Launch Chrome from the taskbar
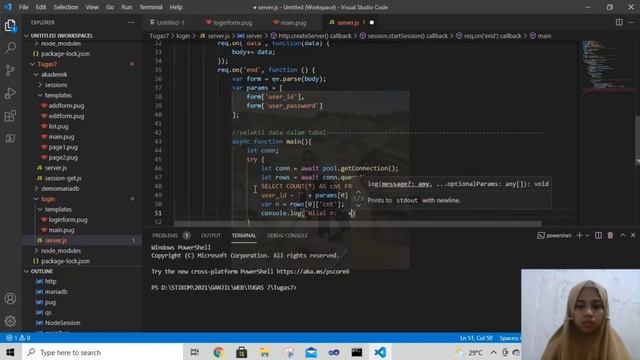640x360 pixels. [x=218, y=352]
